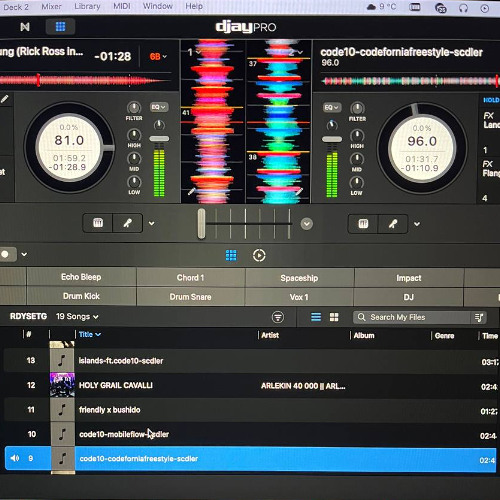The height and width of the screenshot is (500, 500).
Task: Select track islands-ft.code10-scdler
Action: click(x=250, y=361)
